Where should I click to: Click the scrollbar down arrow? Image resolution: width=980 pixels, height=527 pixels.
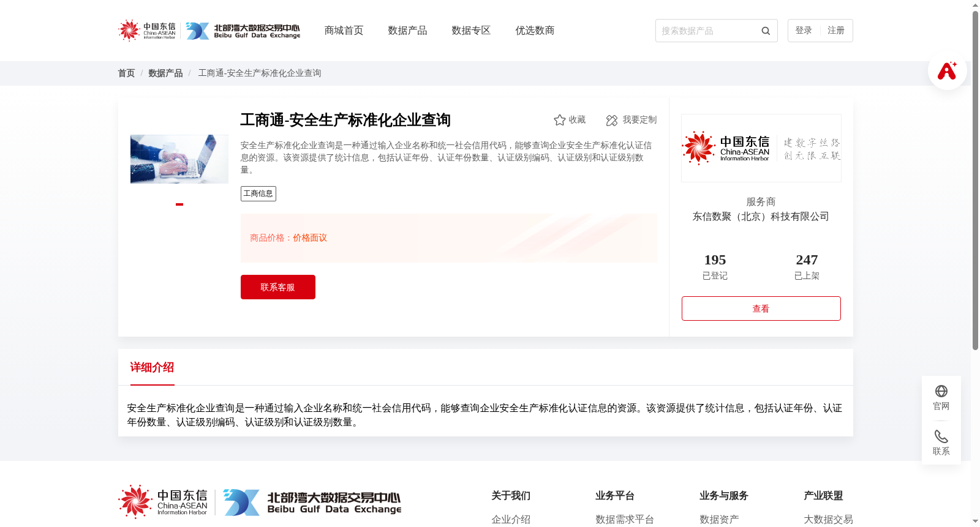tap(975, 521)
